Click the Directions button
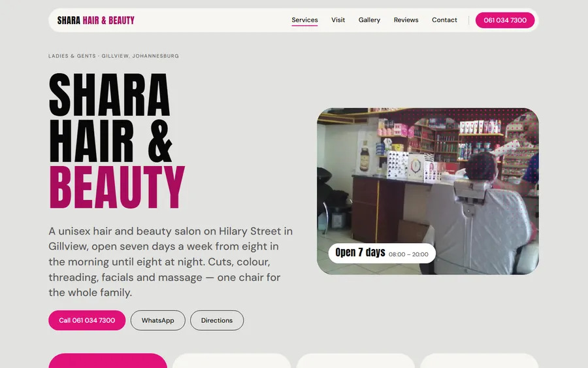The height and width of the screenshot is (368, 588). pyautogui.click(x=217, y=320)
